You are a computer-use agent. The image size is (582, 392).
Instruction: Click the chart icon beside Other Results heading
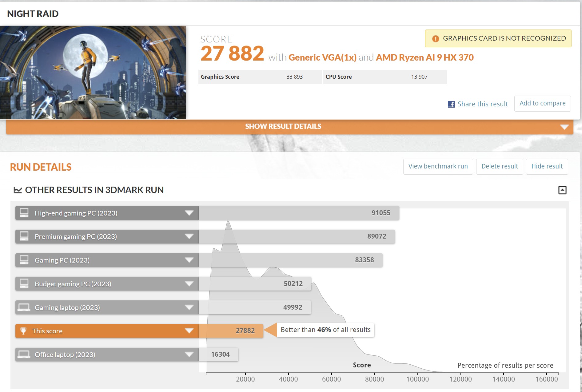18,190
